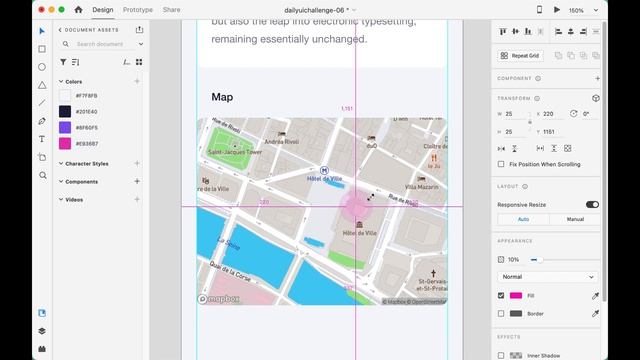Click the Repeat Grid button
Image resolution: width=640 pixels, height=360 pixels.
[520, 56]
